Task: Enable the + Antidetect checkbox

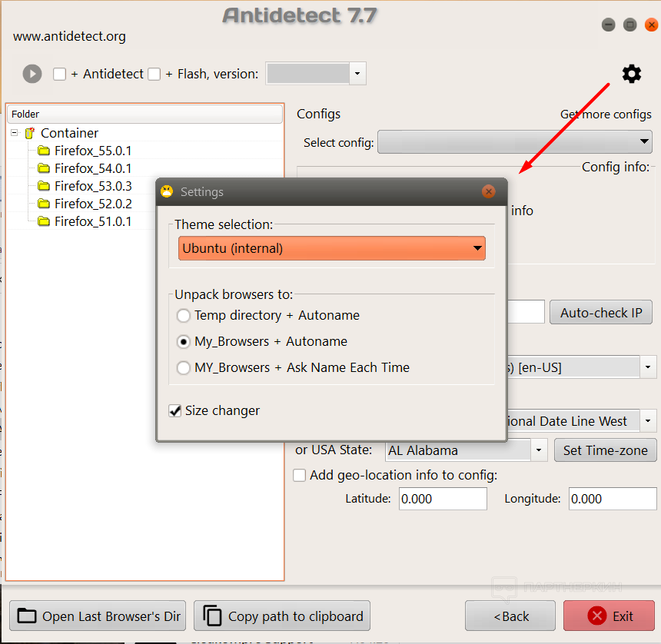Action: pyautogui.click(x=59, y=75)
